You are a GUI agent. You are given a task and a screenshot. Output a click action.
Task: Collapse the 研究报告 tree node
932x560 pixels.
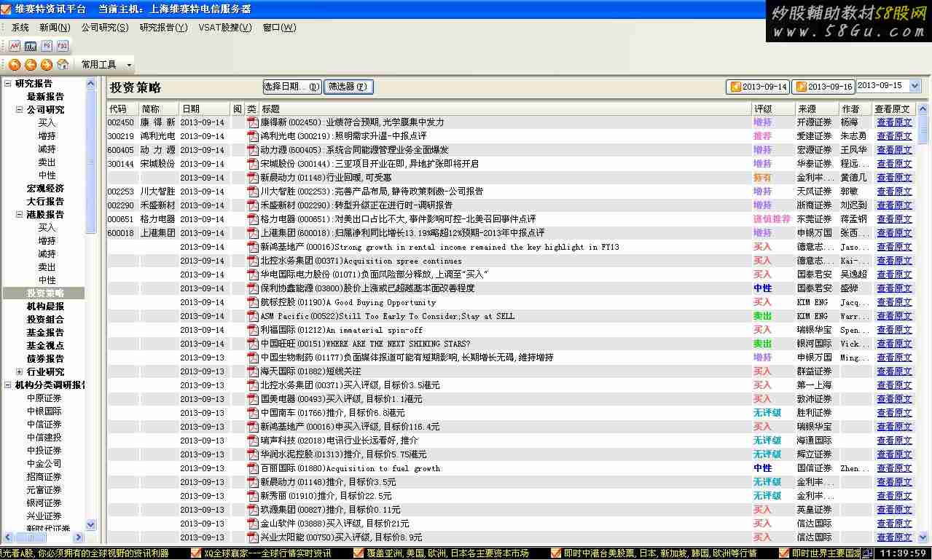tap(8, 84)
